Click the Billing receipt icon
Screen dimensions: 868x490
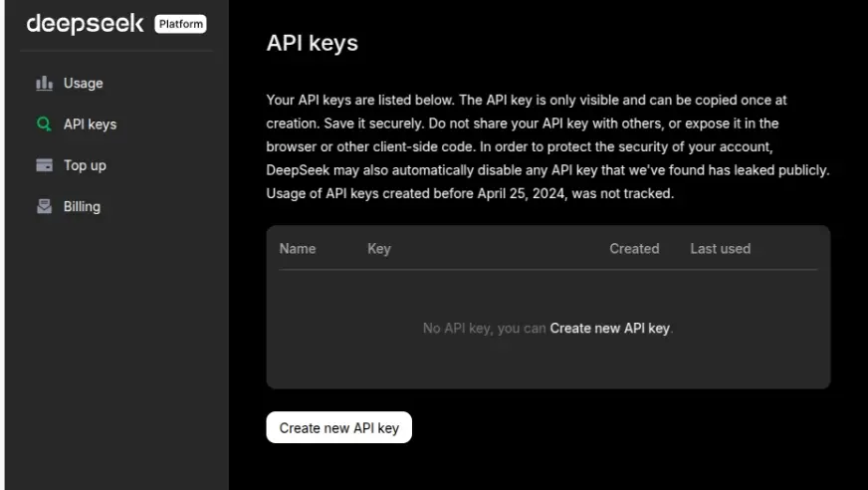pos(44,207)
